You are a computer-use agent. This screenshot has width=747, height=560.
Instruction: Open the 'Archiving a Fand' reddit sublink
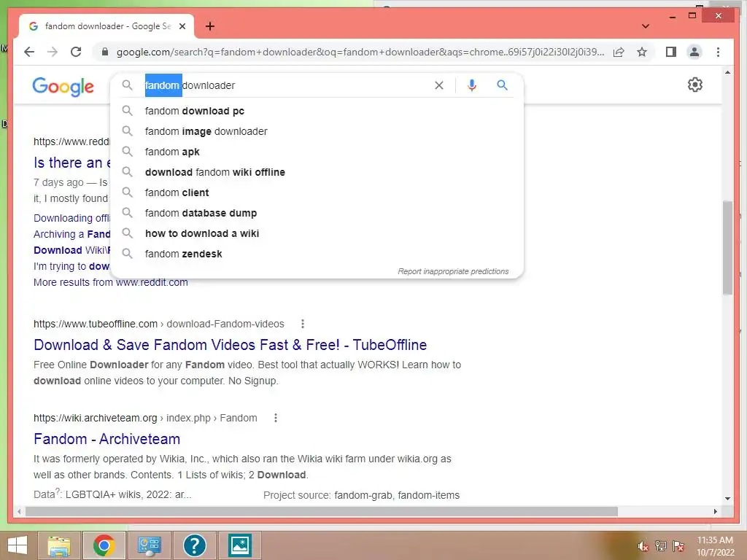[72, 234]
